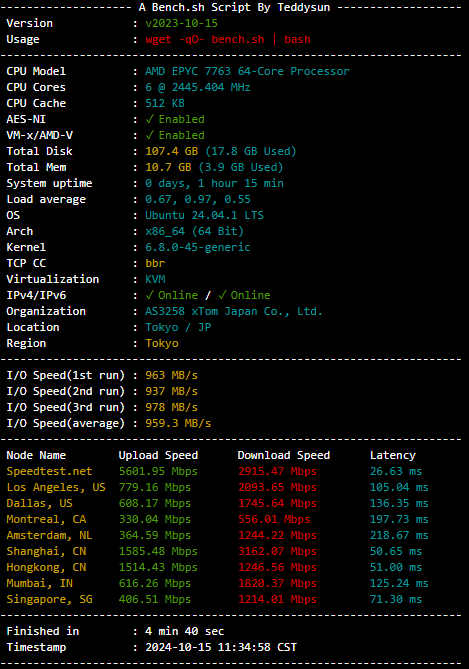Select Speedtest.net upload 5601.95 Mbps

click(158, 471)
